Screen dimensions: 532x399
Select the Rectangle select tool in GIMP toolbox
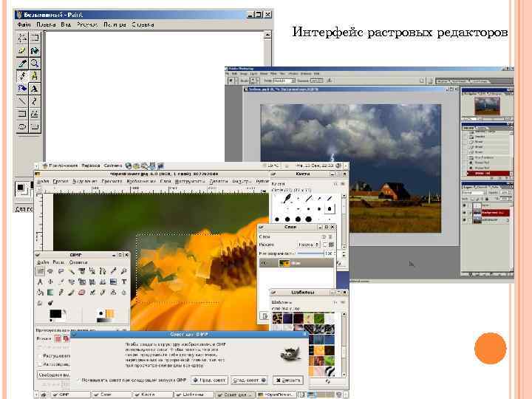40,270
